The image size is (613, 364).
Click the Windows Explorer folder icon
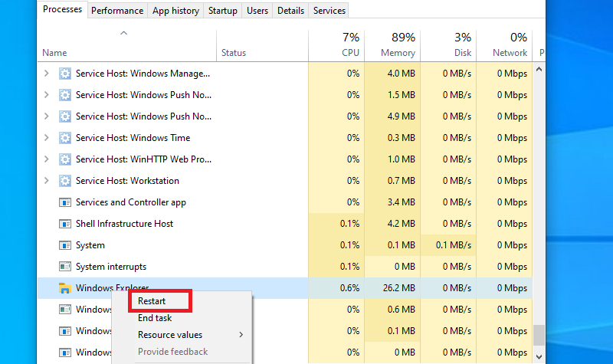pyautogui.click(x=65, y=288)
